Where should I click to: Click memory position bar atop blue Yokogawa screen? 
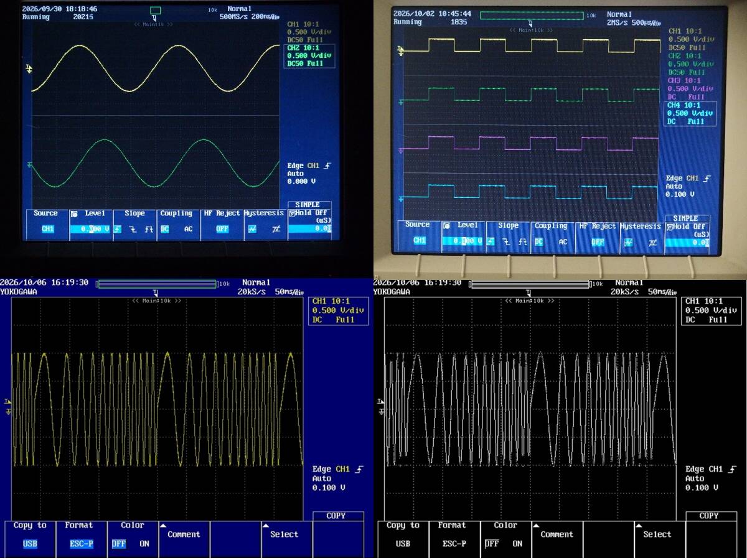point(156,284)
